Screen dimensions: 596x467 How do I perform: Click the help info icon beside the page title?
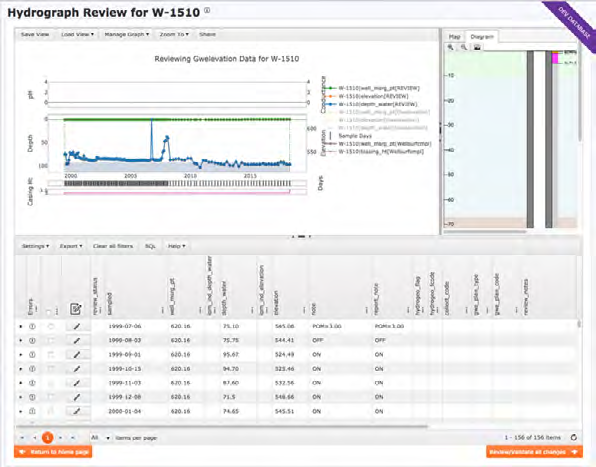(207, 11)
